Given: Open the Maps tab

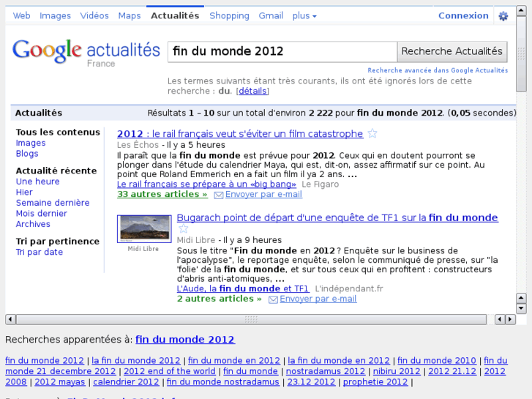Looking at the screenshot, I should pos(130,15).
